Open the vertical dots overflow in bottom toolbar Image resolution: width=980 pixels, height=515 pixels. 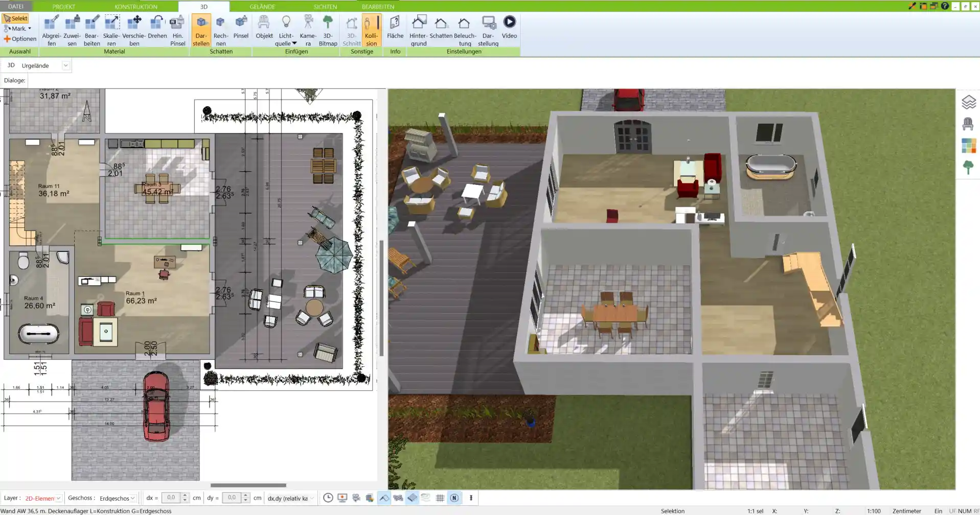click(x=471, y=498)
